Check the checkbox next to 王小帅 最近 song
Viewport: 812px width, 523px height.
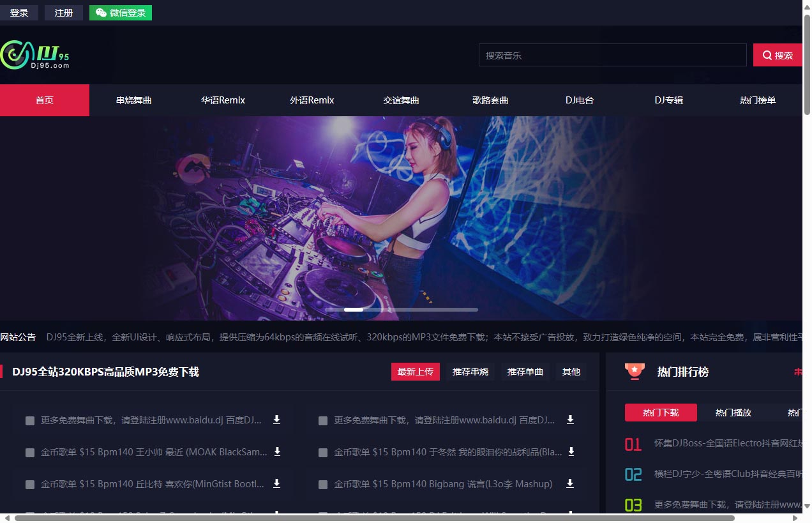click(29, 452)
